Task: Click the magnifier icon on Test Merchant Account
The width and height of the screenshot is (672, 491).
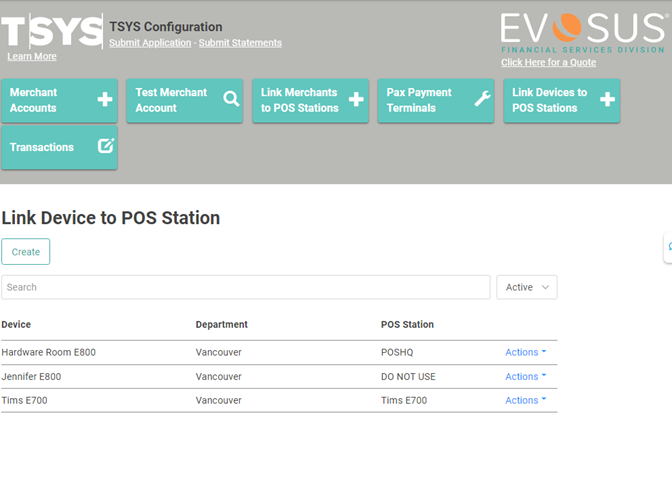Action: coord(231,99)
